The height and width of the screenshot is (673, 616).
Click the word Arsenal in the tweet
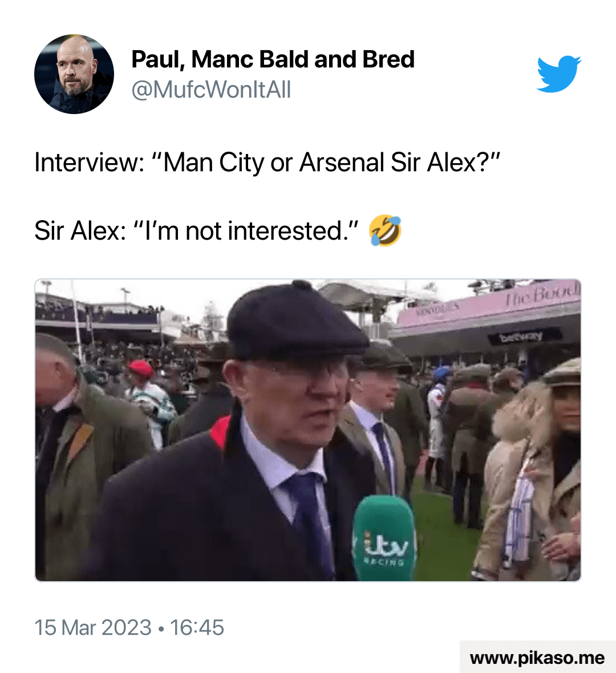point(342,163)
